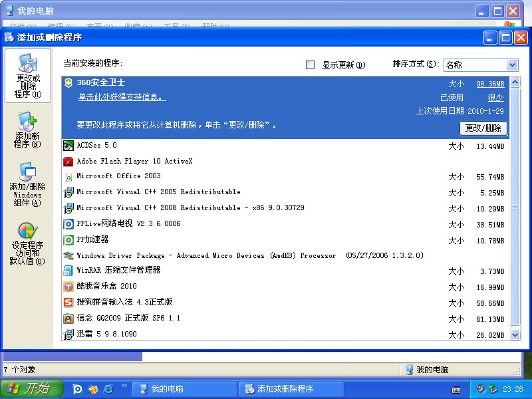Image resolution: width=532 pixels, height=399 pixels.
Task: Select the 酷我音乐盒 2010 entry
Action: [285, 287]
